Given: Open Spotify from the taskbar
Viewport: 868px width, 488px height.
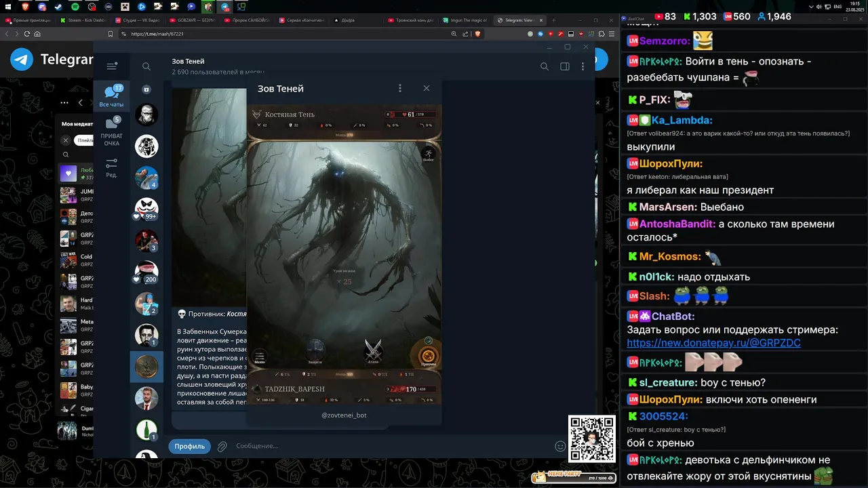Looking at the screenshot, I should pyautogui.click(x=75, y=7).
